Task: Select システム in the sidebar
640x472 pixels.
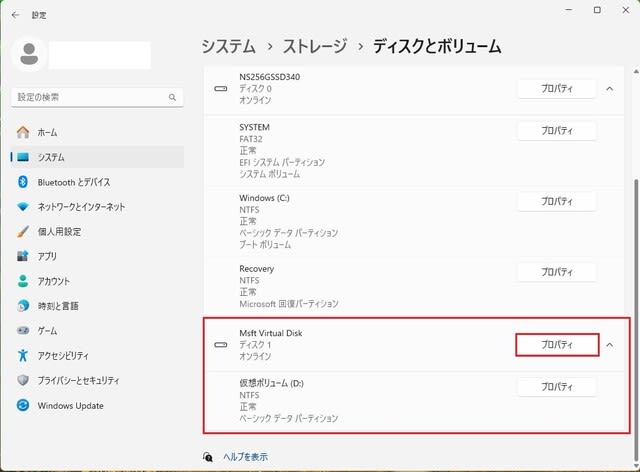Action: pyautogui.click(x=98, y=157)
